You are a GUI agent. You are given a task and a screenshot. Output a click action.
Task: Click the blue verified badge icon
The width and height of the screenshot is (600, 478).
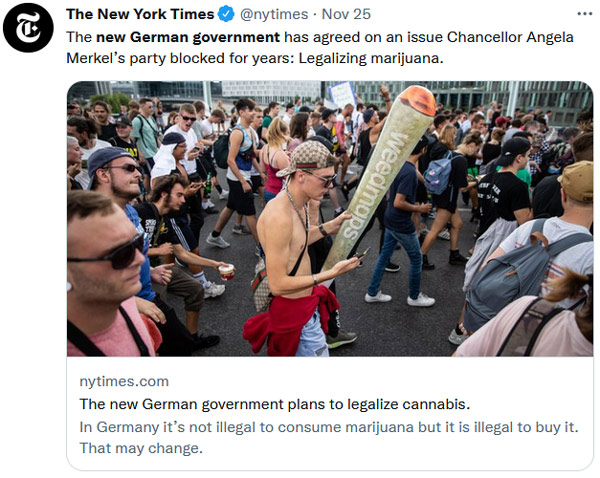click(226, 14)
